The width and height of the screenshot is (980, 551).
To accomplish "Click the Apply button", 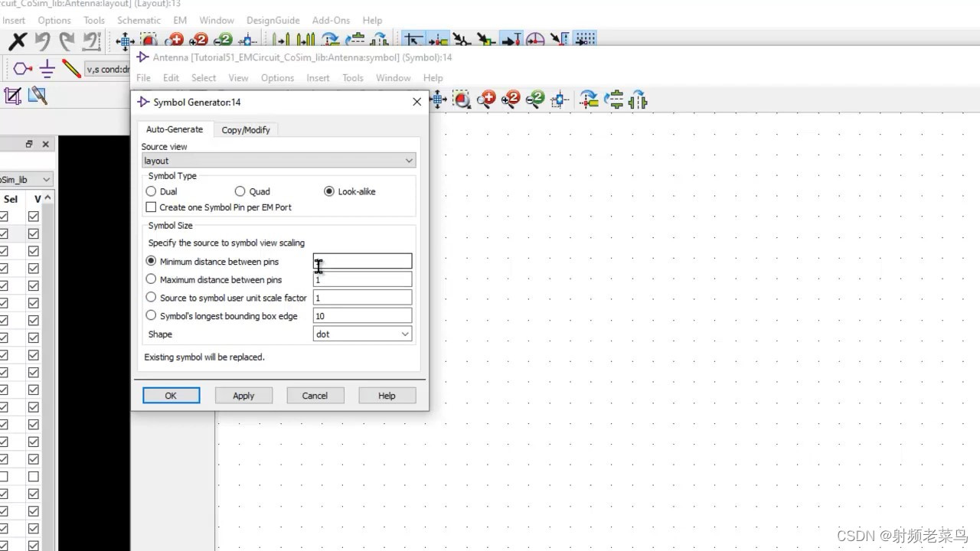I will 243,395.
